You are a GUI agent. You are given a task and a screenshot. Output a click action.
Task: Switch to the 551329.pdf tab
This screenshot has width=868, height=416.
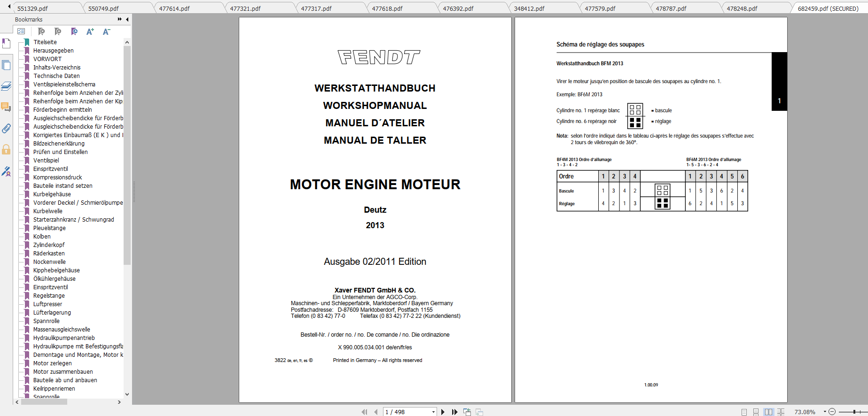[32, 8]
